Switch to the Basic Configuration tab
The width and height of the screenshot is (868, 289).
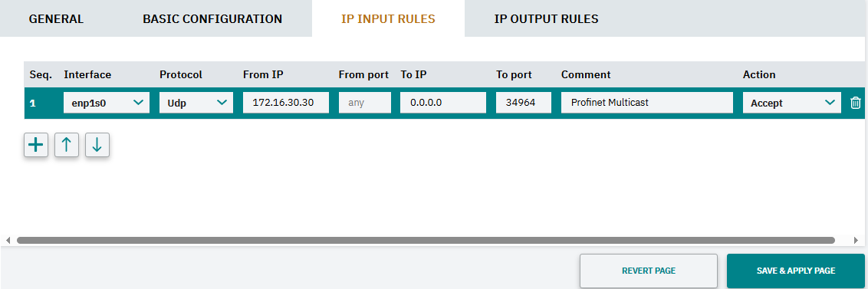(x=212, y=18)
